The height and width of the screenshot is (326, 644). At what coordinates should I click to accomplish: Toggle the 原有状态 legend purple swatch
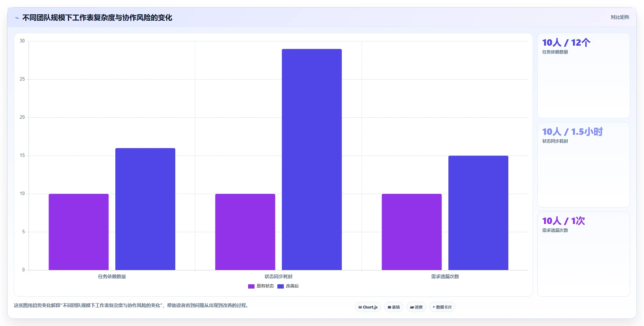coord(251,286)
